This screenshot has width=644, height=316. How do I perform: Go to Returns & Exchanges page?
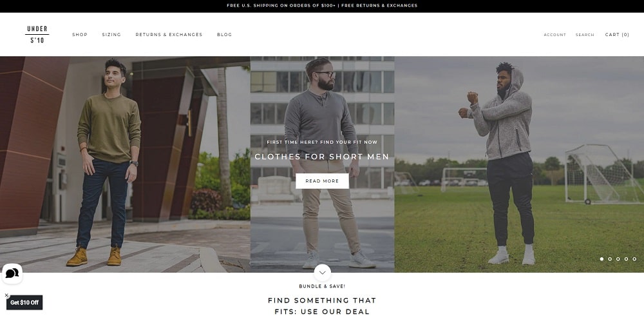[x=169, y=35]
